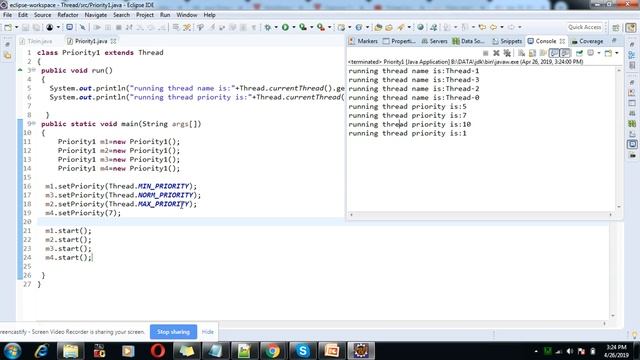
Task: Click the Quick Access search field
Action: pyautogui.click(x=584, y=27)
